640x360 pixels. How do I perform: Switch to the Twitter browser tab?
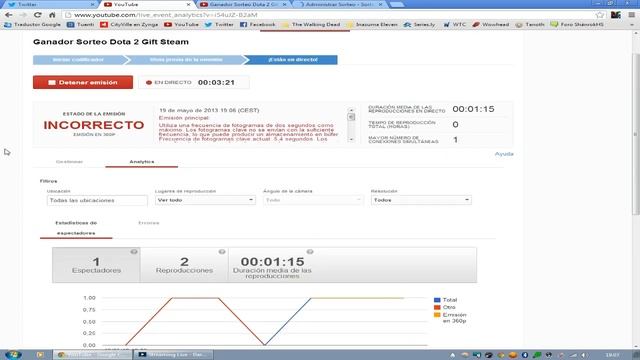(x=51, y=4)
